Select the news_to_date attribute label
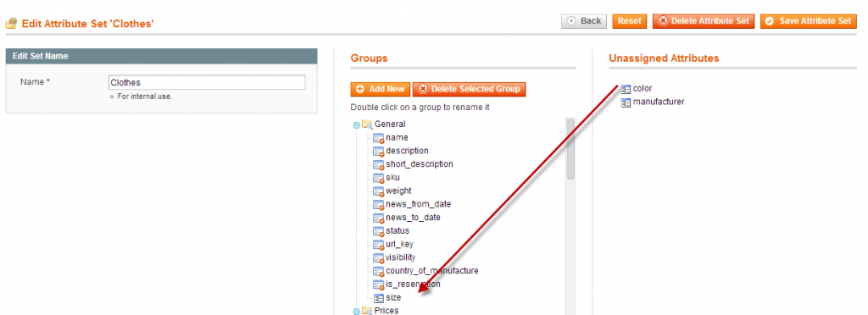 pos(414,217)
